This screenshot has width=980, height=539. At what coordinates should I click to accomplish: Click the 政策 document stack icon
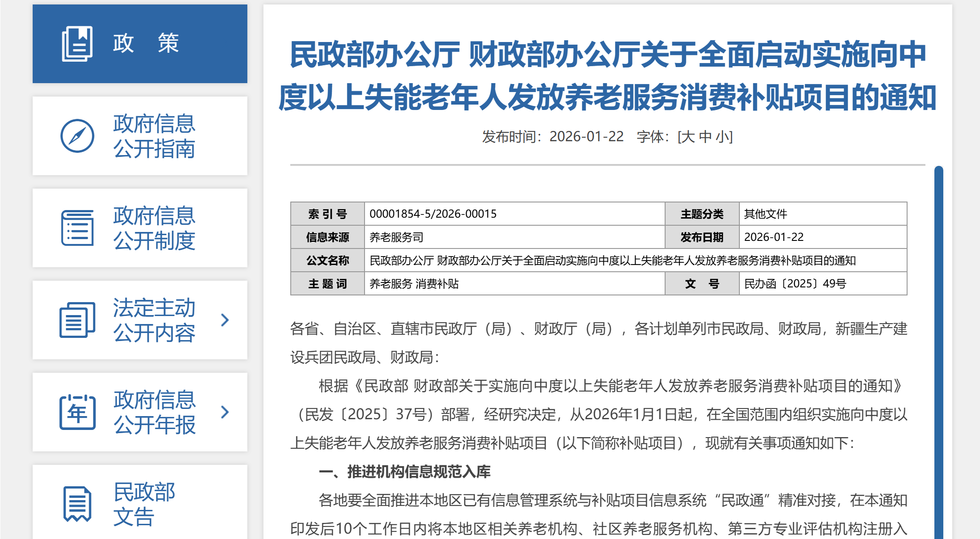pos(77,44)
